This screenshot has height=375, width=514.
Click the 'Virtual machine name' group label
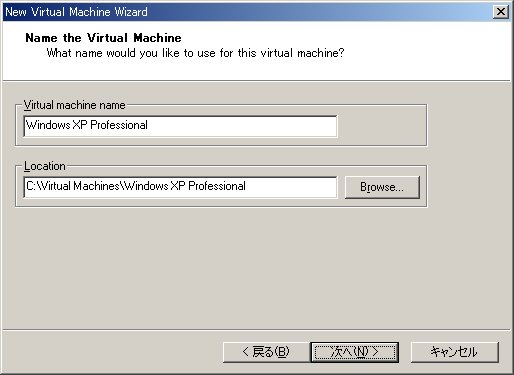point(75,105)
